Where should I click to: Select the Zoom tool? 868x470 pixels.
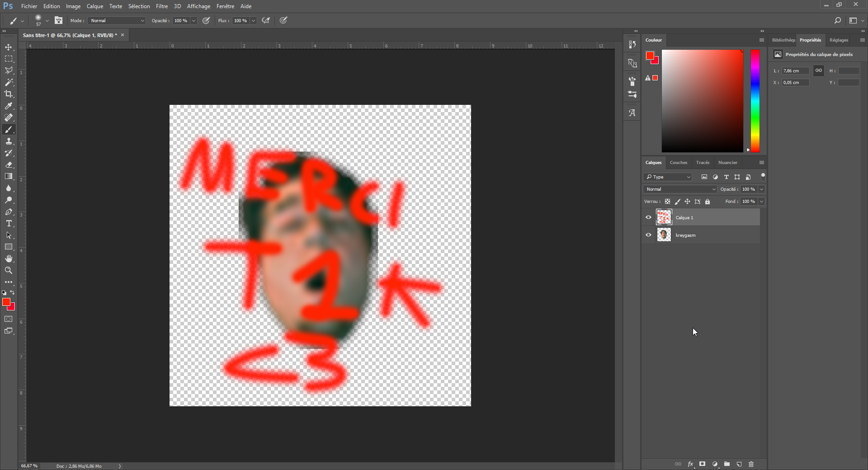click(x=9, y=270)
